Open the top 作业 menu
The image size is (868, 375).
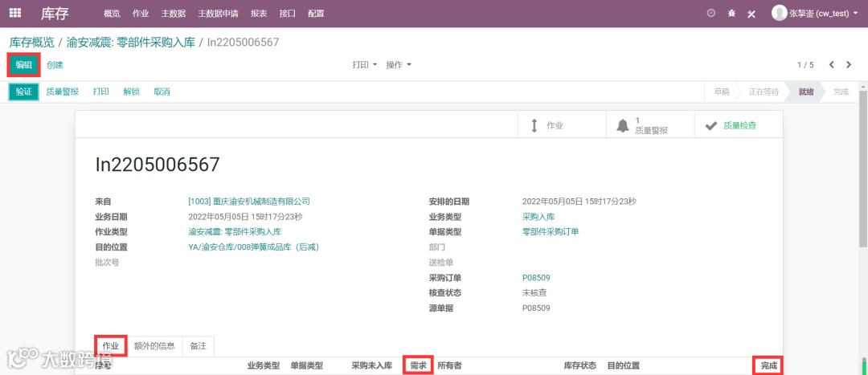[141, 14]
